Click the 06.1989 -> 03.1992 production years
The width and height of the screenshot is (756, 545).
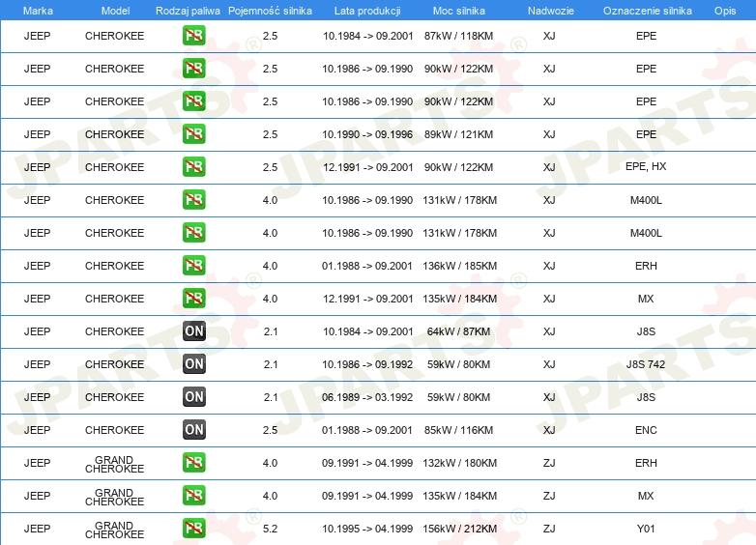coord(367,397)
